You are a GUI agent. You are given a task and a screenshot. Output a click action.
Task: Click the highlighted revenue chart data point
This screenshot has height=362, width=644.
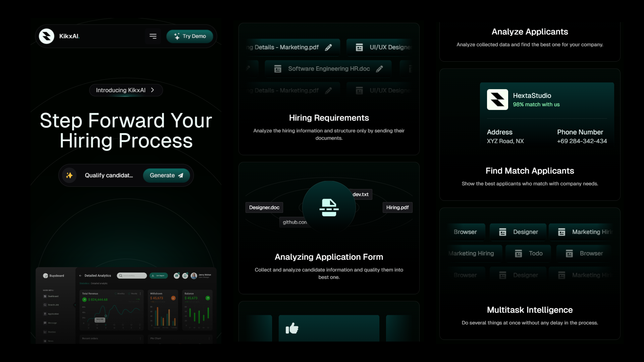[x=106, y=316]
